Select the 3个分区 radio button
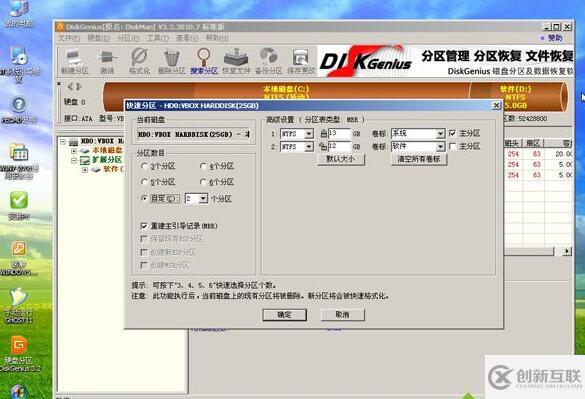Image resolution: width=585 pixels, height=399 pixels. [x=144, y=166]
